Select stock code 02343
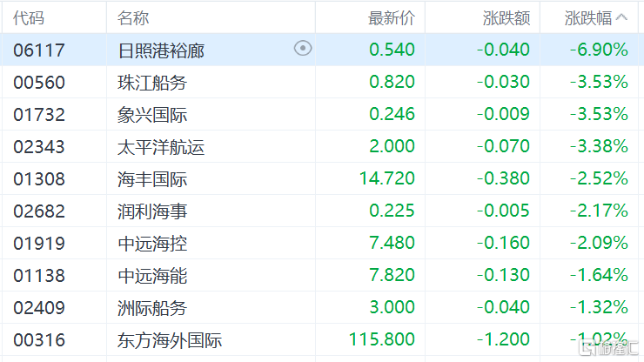The image size is (644, 362). click(x=39, y=147)
